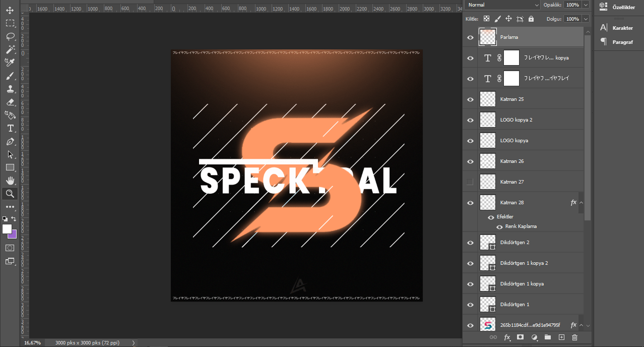Open the Dolgu fill slider dropdown

[585, 19]
